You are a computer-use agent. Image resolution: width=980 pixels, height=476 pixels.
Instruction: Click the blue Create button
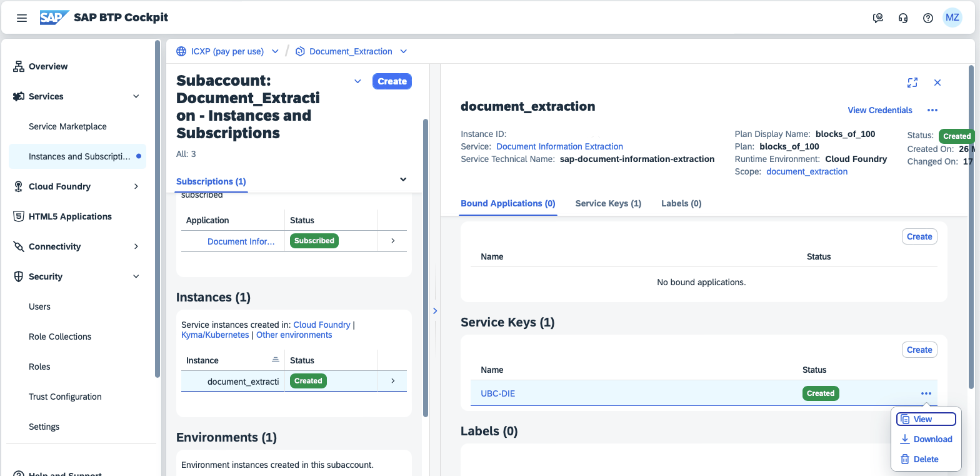click(x=392, y=81)
